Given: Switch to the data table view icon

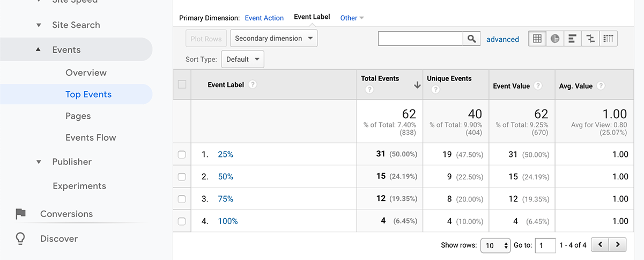Looking at the screenshot, I should point(537,39).
